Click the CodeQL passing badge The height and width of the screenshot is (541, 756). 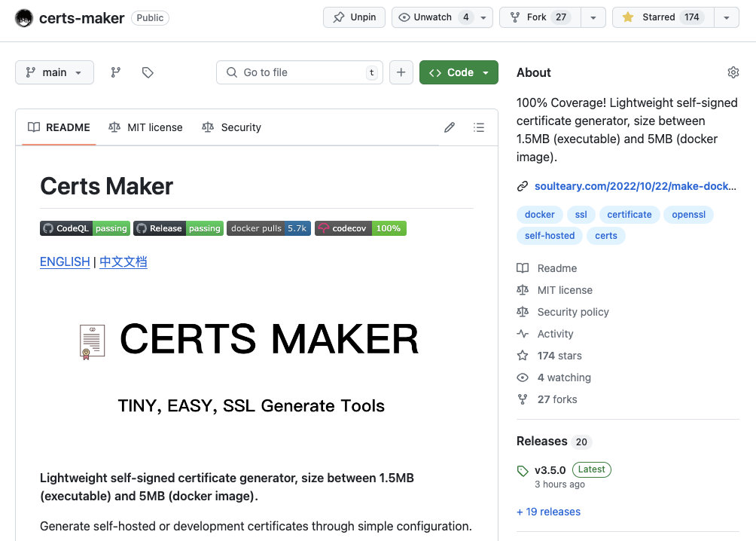tap(85, 228)
